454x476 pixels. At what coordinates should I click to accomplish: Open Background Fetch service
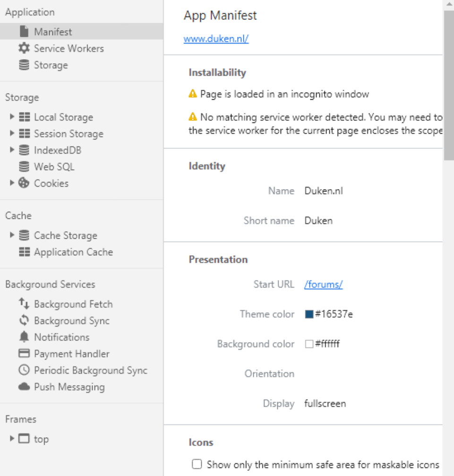pyautogui.click(x=82, y=303)
